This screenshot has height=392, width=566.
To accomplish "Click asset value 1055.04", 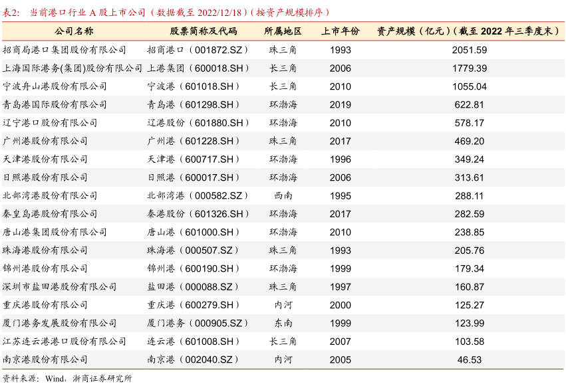I will pos(470,86).
